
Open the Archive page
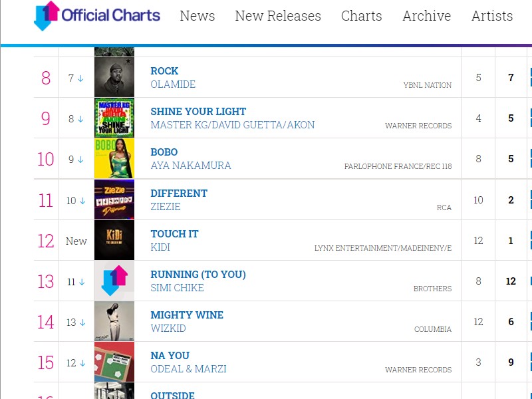pyautogui.click(x=426, y=16)
